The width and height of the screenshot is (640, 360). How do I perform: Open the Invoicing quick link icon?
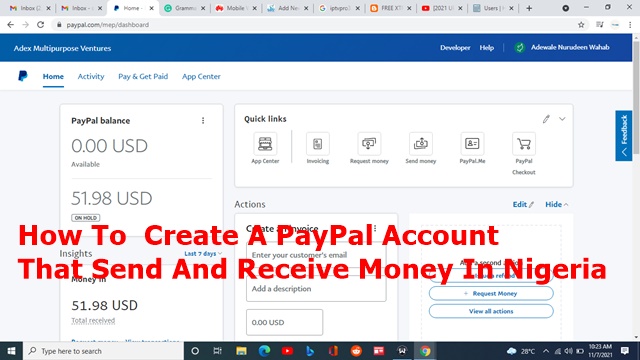(318, 144)
